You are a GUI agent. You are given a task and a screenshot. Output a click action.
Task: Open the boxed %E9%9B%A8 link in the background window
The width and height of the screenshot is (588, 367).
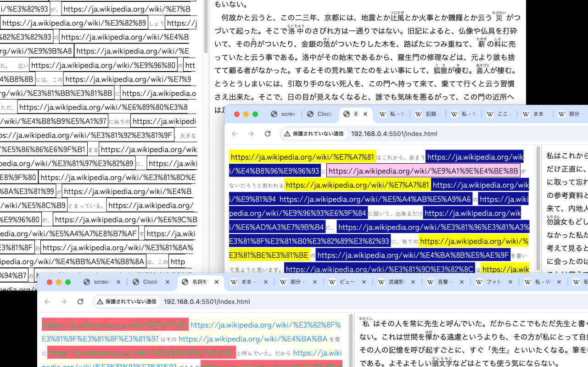37,51
